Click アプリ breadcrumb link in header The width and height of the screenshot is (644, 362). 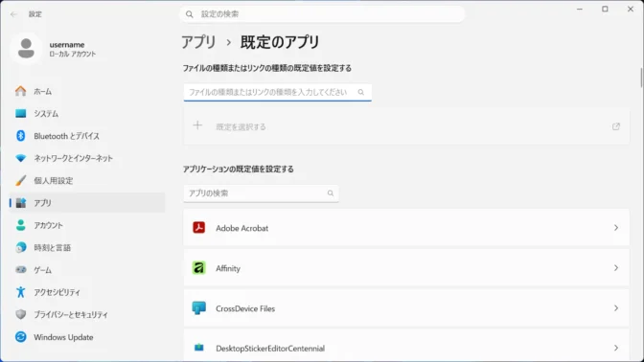click(x=198, y=42)
